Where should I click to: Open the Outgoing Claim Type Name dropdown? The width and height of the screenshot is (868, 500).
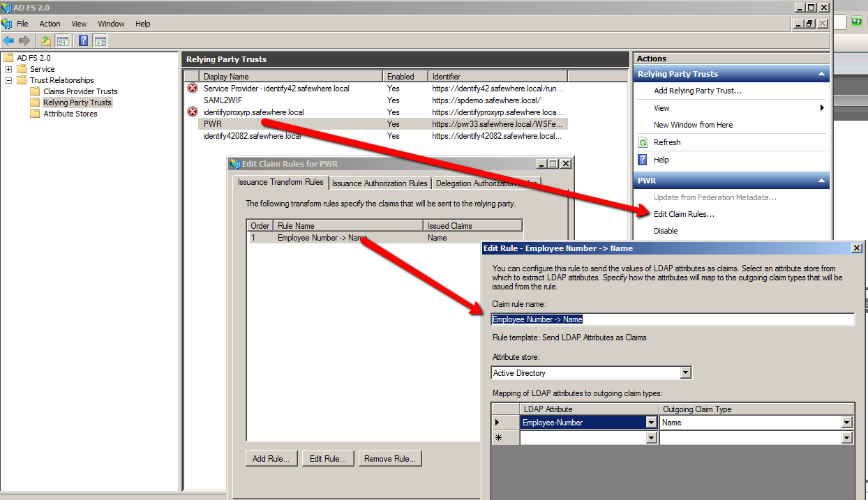(846, 423)
